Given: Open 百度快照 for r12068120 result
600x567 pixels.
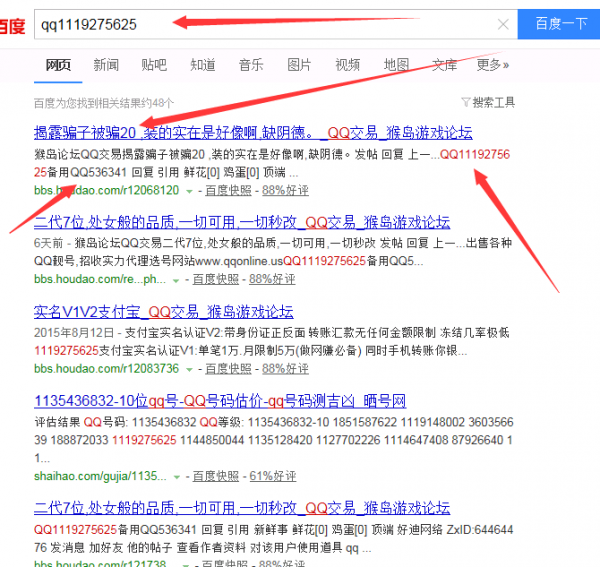Looking at the screenshot, I should tap(228, 191).
